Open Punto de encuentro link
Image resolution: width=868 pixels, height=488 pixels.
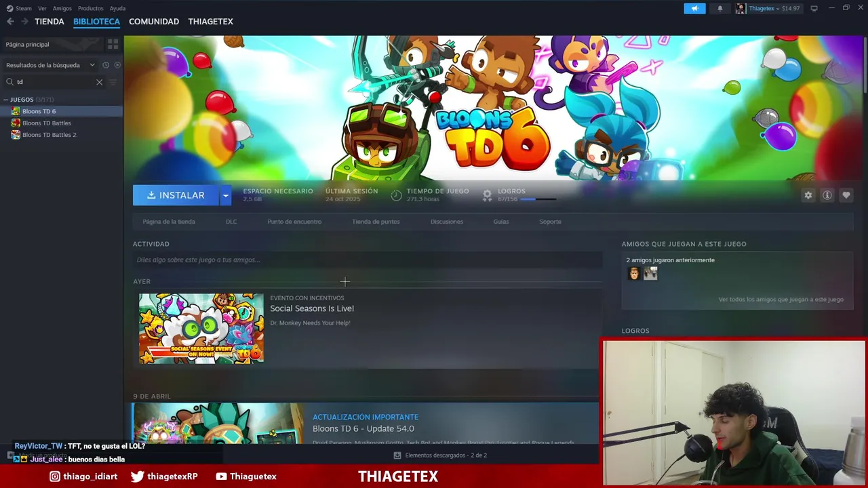coord(294,222)
